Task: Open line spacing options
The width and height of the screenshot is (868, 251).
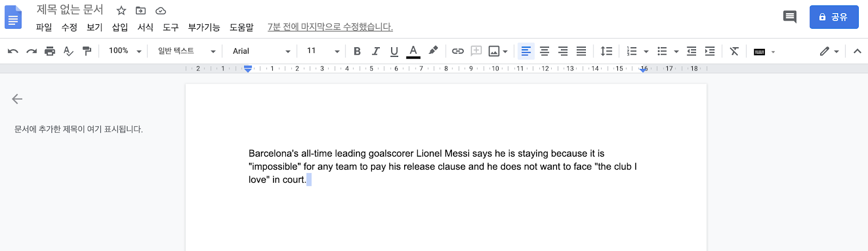Action: [x=607, y=51]
